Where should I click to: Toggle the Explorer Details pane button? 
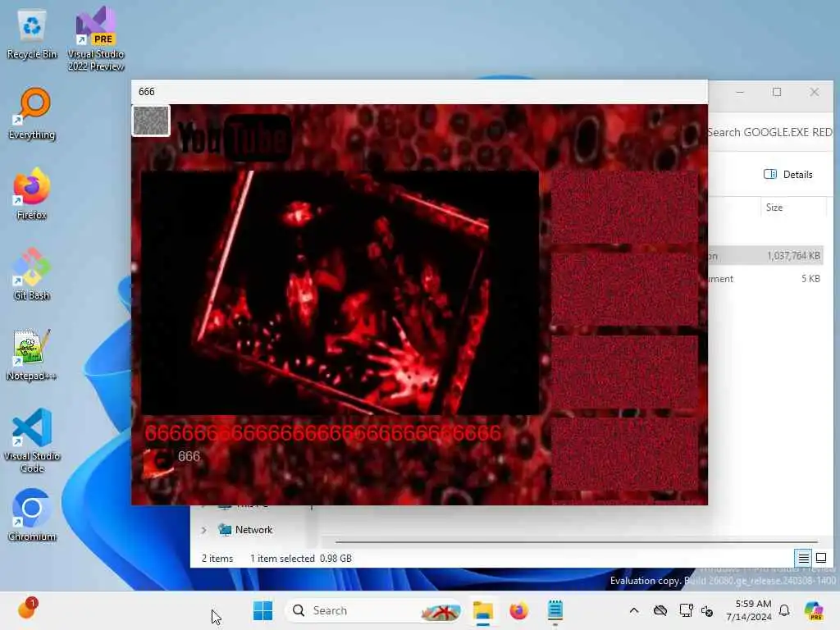[x=788, y=174]
